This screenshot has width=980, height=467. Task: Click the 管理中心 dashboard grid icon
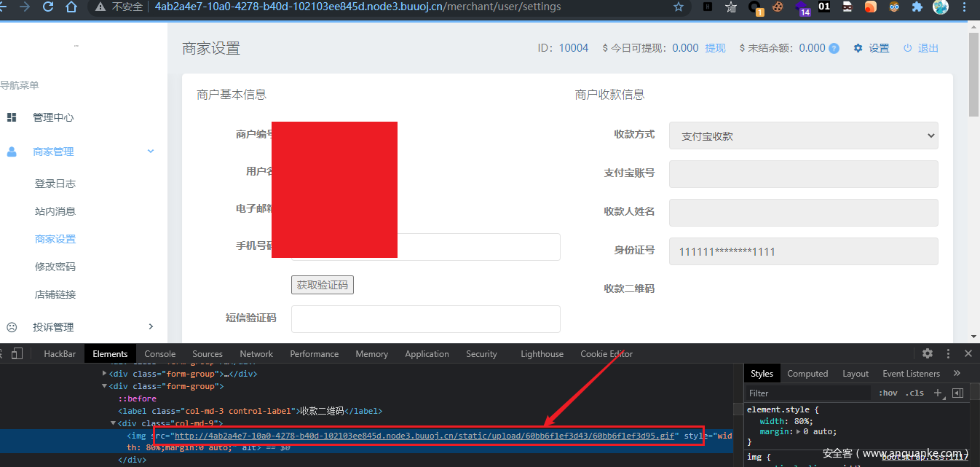click(12, 117)
